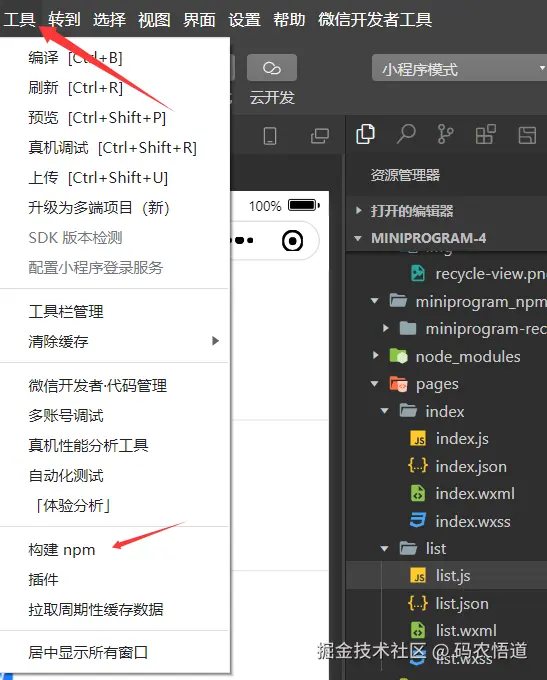The image size is (547, 680).
Task: Select 多账号调试 entry
Action: (66, 415)
